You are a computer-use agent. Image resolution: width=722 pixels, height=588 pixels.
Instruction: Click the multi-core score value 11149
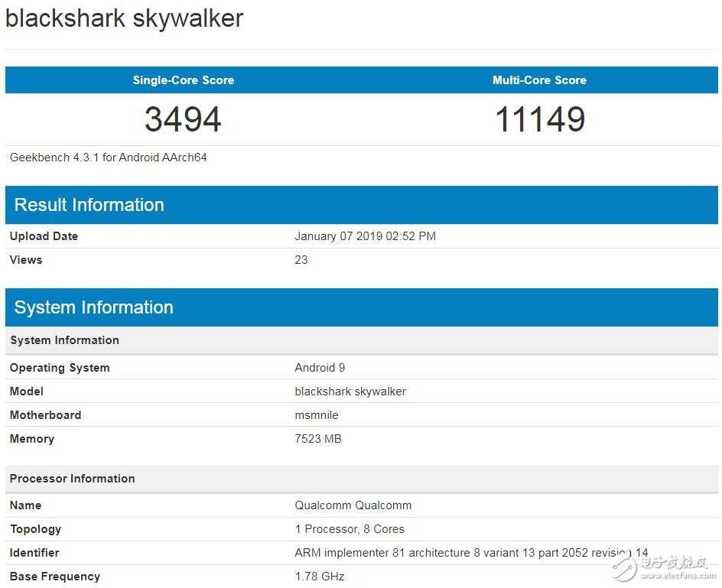tap(539, 119)
